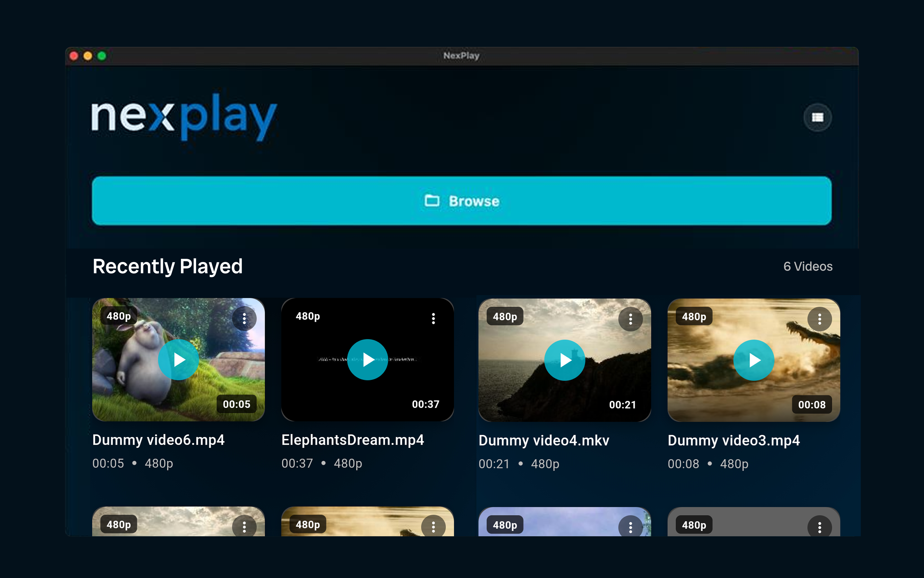Click metadata 00:37 • 480p under ElephantsDream

(322, 463)
